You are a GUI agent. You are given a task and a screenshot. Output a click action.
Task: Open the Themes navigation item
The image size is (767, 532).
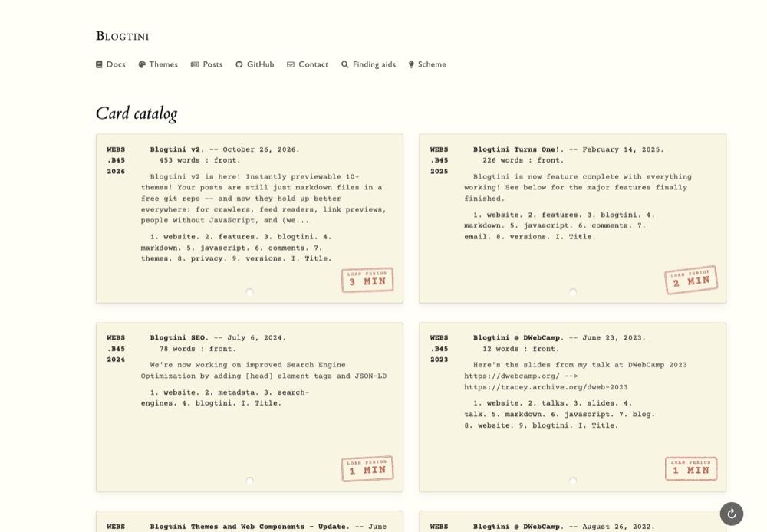(158, 64)
